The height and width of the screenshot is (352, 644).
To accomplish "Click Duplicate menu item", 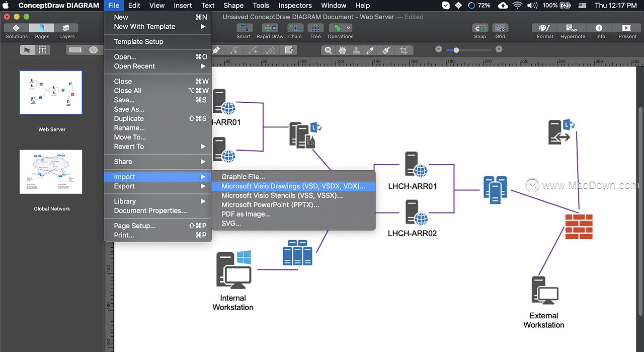I will point(157,118).
